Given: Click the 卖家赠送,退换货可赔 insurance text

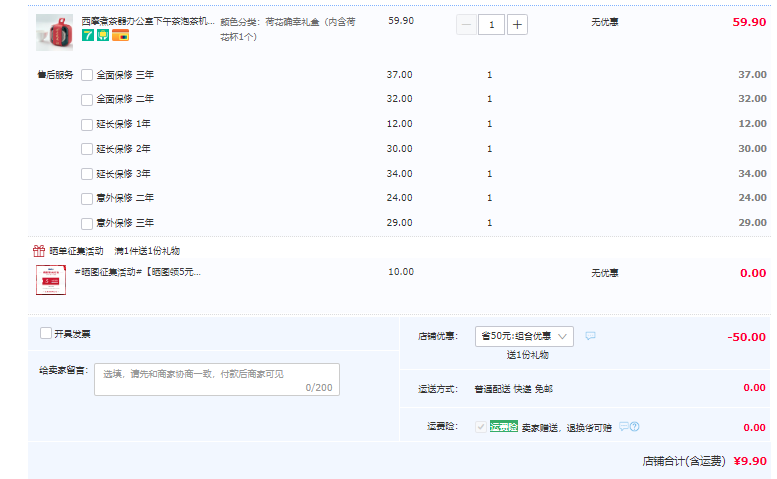Looking at the screenshot, I should click(x=566, y=427).
